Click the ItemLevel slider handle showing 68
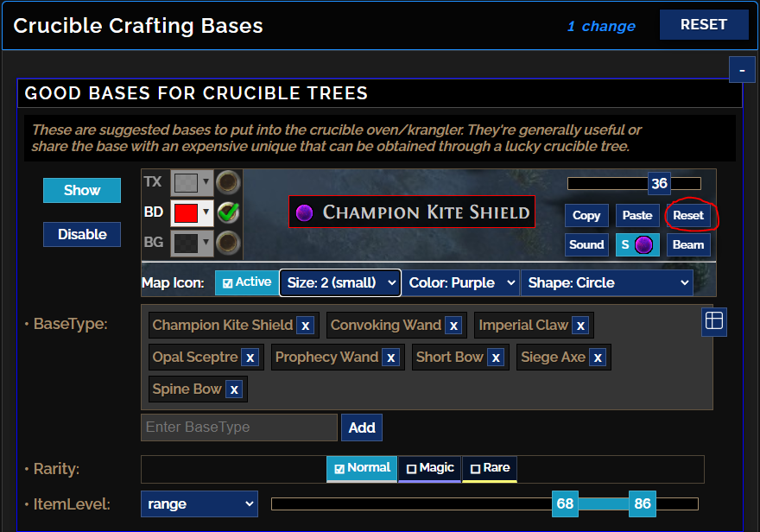The height and width of the screenshot is (532, 760). [x=565, y=503]
